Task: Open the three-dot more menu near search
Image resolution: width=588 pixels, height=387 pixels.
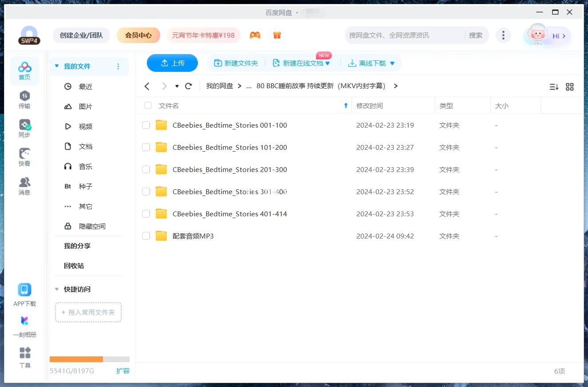Action: pyautogui.click(x=503, y=35)
